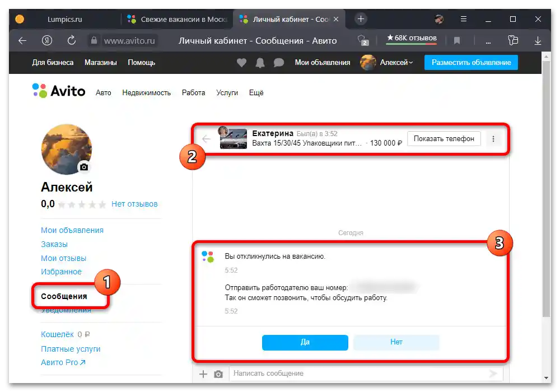The width and height of the screenshot is (560, 392).
Task: Go back using the browser back arrow
Action: (x=22, y=41)
